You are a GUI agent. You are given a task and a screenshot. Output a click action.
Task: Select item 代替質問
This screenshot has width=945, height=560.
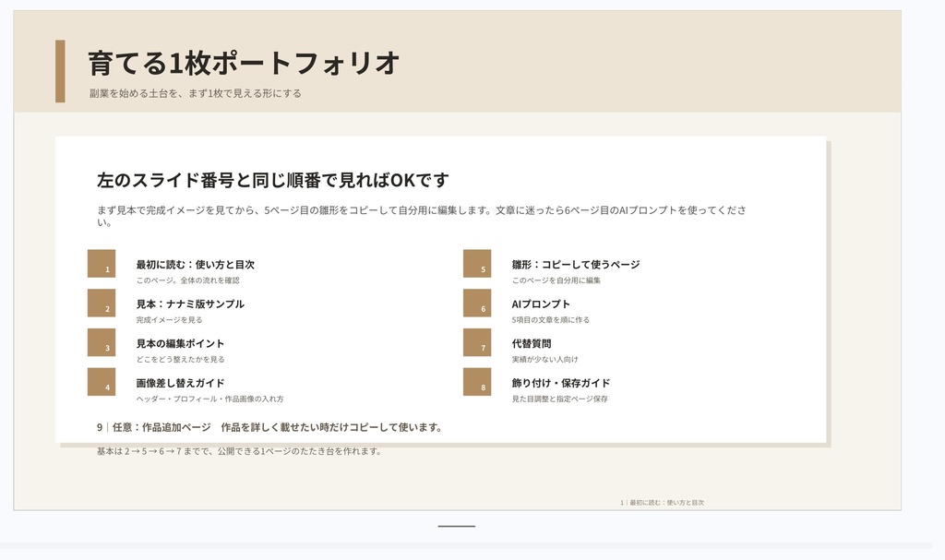[x=531, y=343]
